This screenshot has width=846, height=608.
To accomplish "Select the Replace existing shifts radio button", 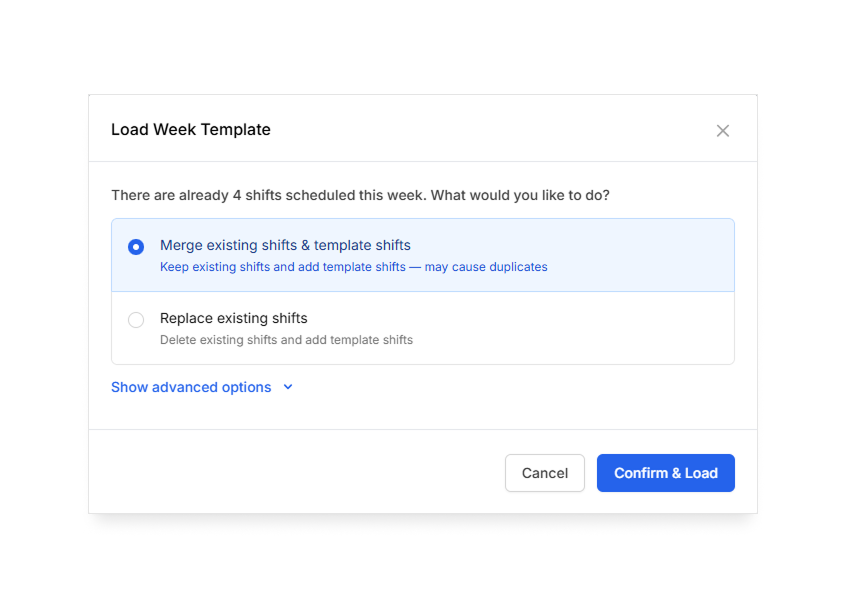I will (x=136, y=320).
